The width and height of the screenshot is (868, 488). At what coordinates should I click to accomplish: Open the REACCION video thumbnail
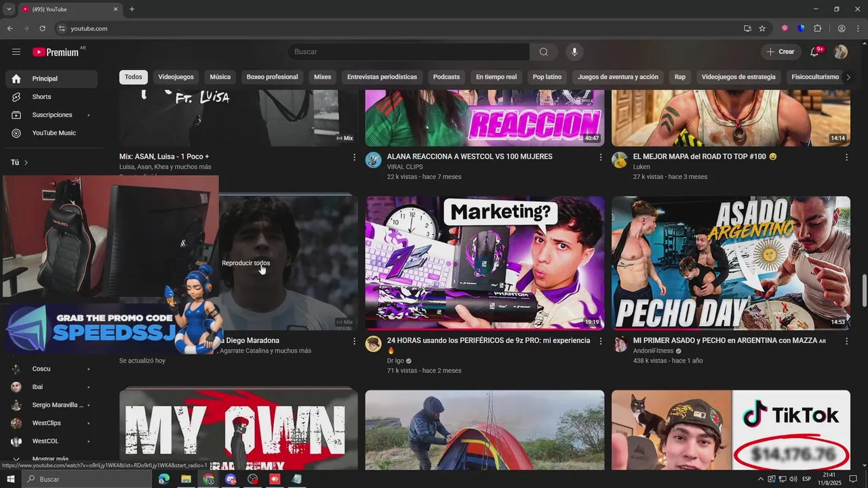click(485, 118)
